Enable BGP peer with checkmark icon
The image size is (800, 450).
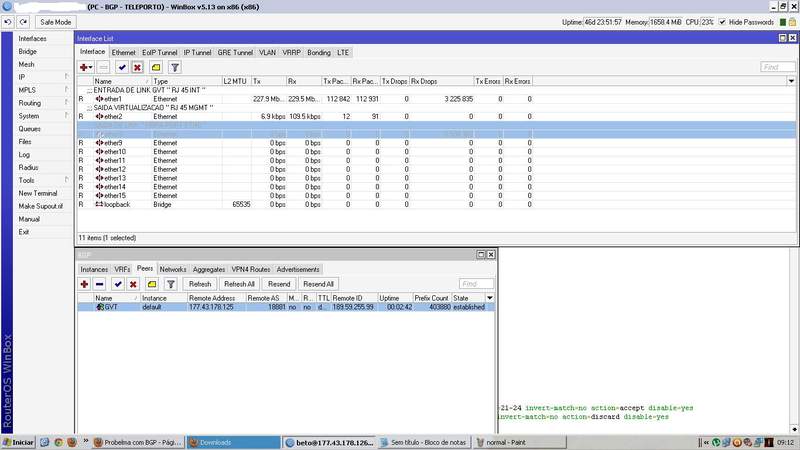coord(118,284)
